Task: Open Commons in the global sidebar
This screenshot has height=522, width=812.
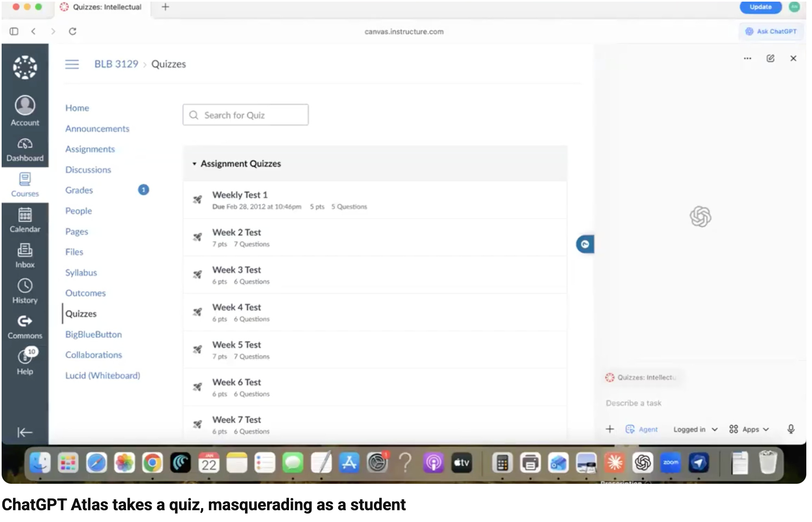Action: pyautogui.click(x=25, y=326)
